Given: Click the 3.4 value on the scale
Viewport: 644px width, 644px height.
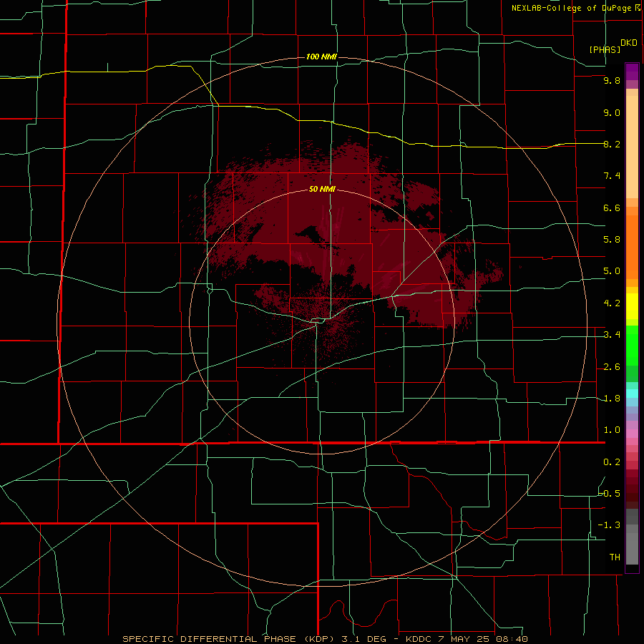Looking at the screenshot, I should pos(612,335).
